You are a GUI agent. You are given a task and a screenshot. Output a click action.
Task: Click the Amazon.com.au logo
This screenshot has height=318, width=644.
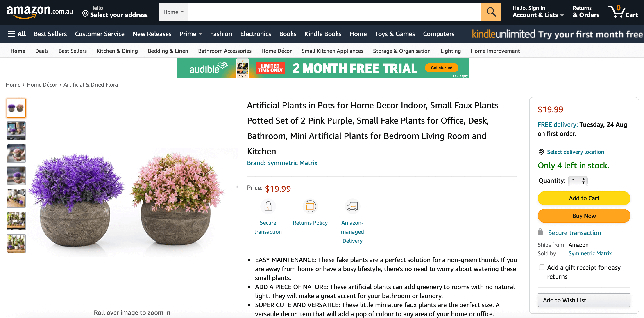pos(40,12)
